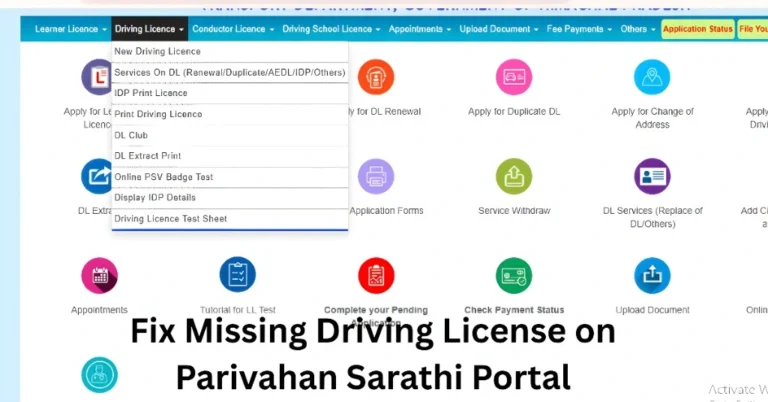768x402 pixels.
Task: Click the orange Apply for DL Renewal icon
Action: tap(376, 77)
